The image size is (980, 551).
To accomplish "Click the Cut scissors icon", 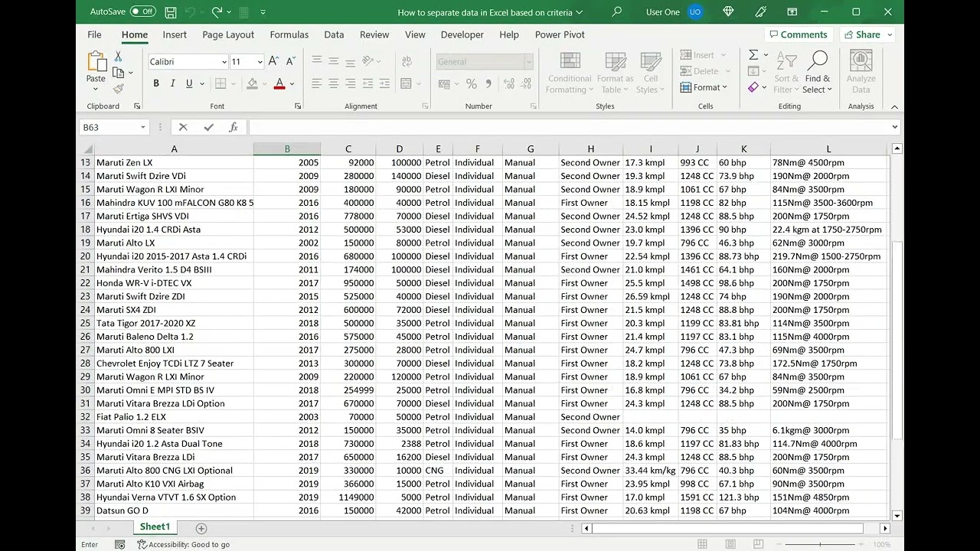I will (x=118, y=57).
